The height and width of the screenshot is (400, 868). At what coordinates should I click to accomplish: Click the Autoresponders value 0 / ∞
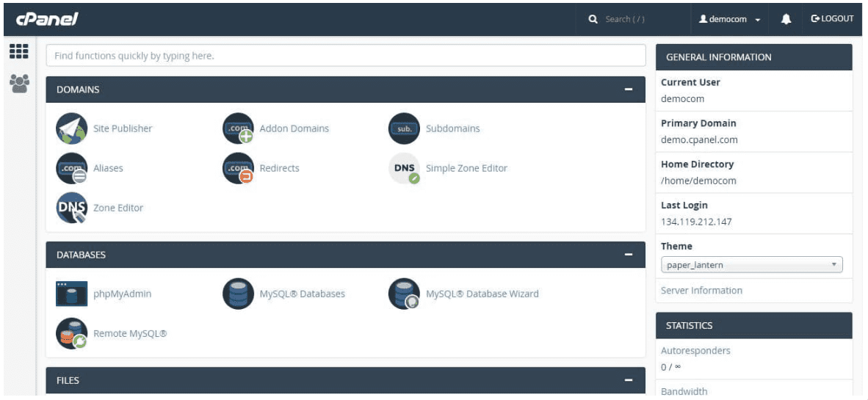point(671,367)
